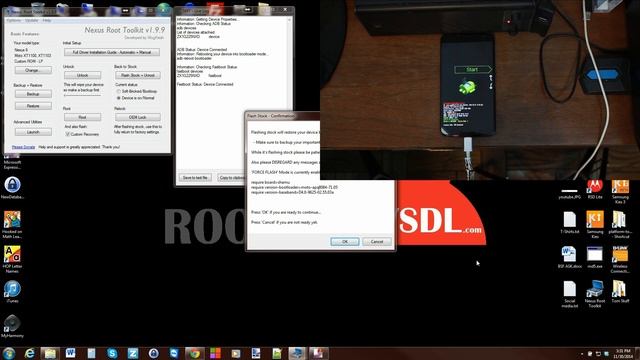Open the Tom Stuff desktop folder
The image size is (640, 360).
point(620,291)
